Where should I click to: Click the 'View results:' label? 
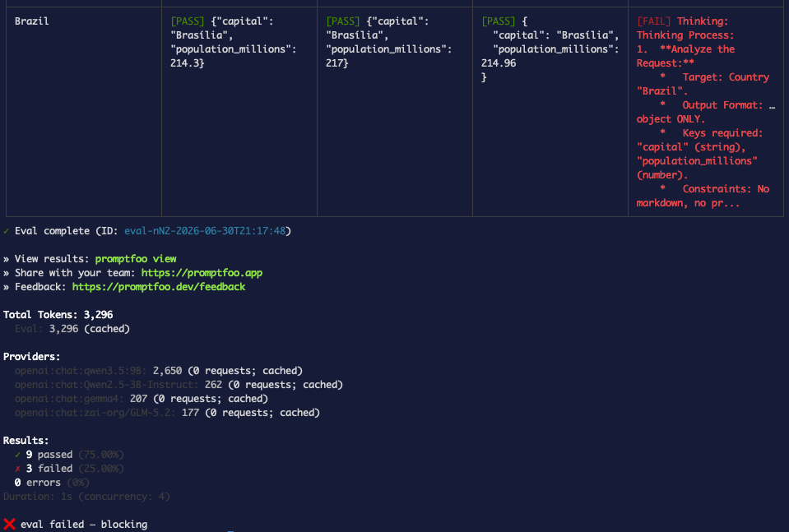pyautogui.click(x=52, y=258)
